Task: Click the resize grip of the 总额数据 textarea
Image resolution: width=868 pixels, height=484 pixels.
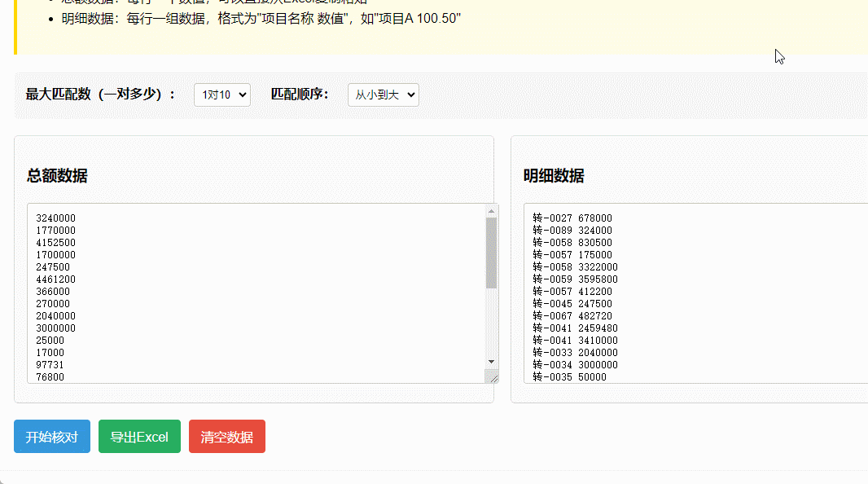Action: pos(493,377)
